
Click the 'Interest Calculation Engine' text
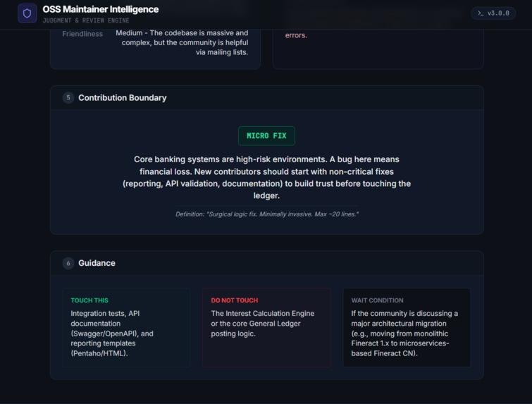point(263,324)
